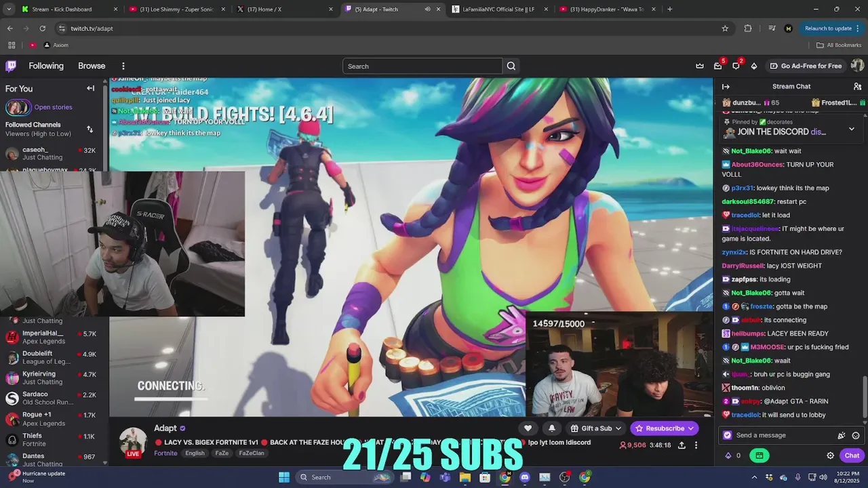Click the Get Bits diamond icon
This screenshot has width=868, height=488.
pyautogui.click(x=753, y=66)
